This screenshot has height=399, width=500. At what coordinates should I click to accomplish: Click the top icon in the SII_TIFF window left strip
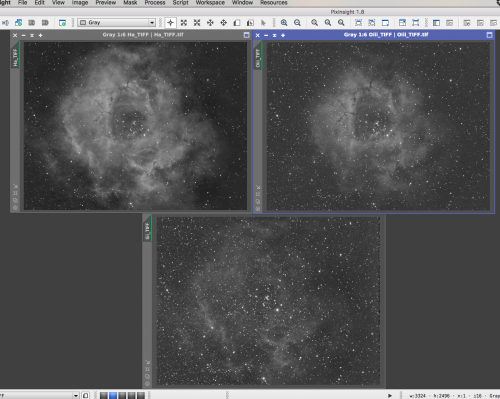coord(147,362)
